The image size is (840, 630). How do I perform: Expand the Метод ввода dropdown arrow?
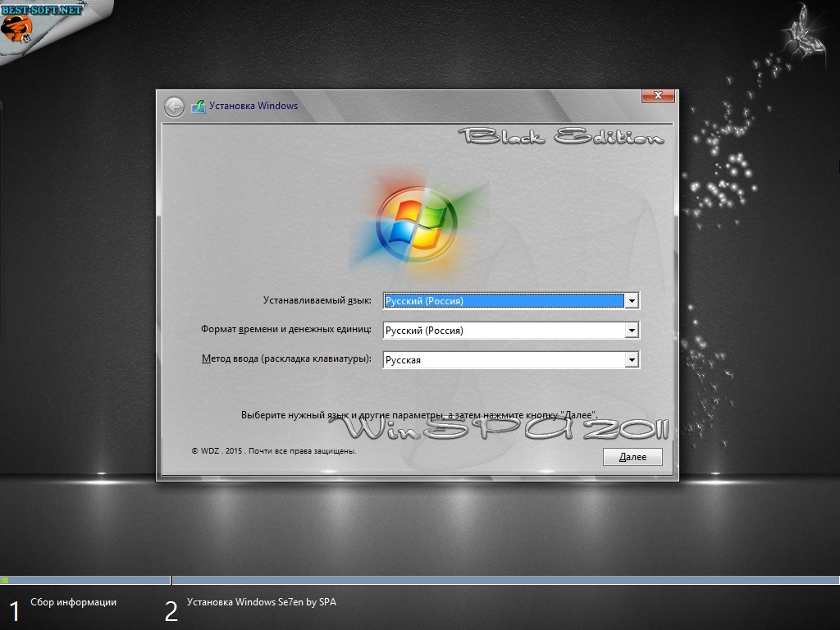tap(632, 360)
